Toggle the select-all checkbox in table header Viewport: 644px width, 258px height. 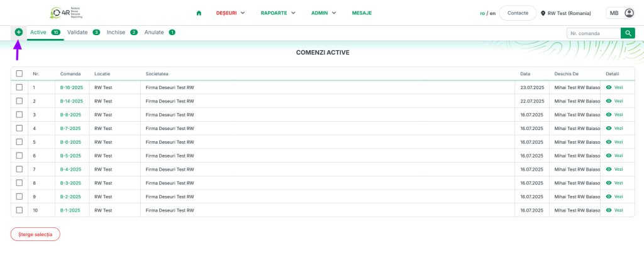[19, 74]
